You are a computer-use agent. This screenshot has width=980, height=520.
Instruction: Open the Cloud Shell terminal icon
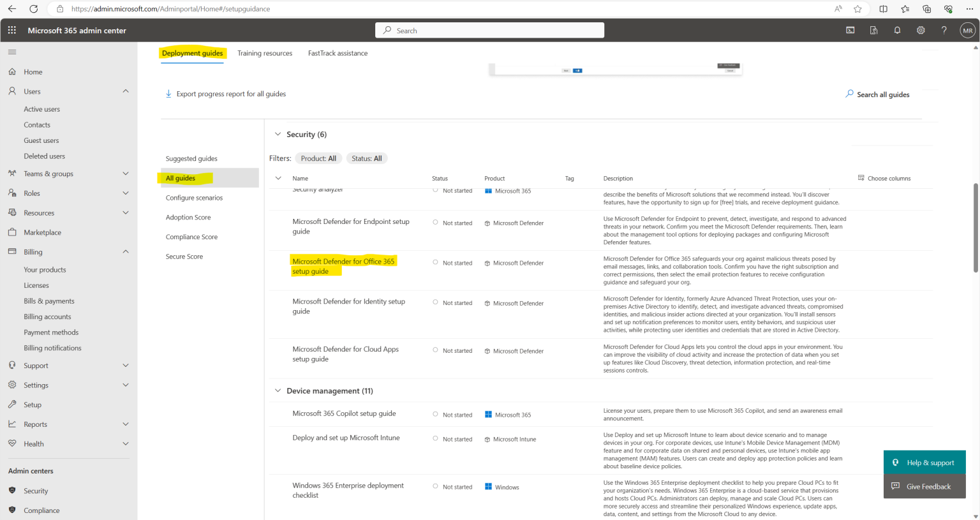(850, 30)
